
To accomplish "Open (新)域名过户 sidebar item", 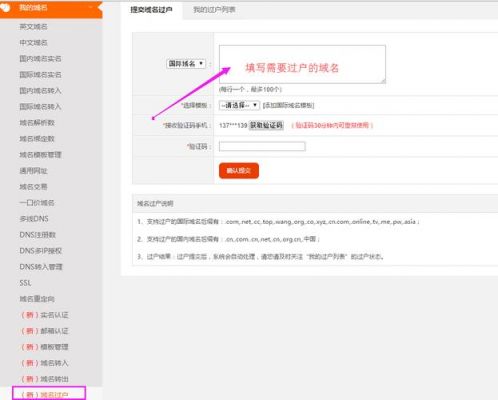I will coord(45,395).
